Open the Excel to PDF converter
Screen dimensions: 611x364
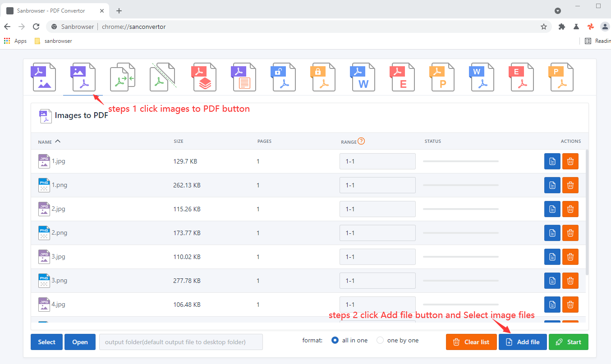pyautogui.click(x=521, y=77)
